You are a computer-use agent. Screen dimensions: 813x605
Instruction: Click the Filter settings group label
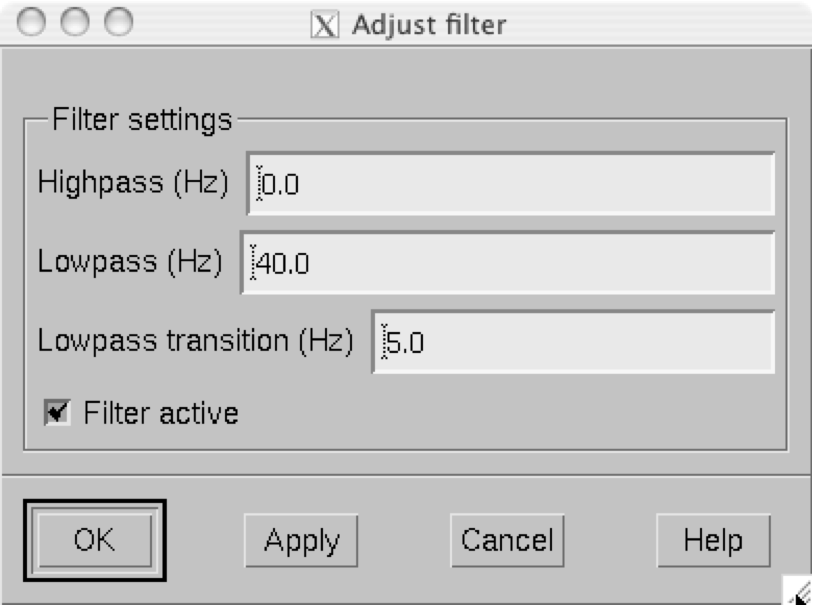point(142,120)
